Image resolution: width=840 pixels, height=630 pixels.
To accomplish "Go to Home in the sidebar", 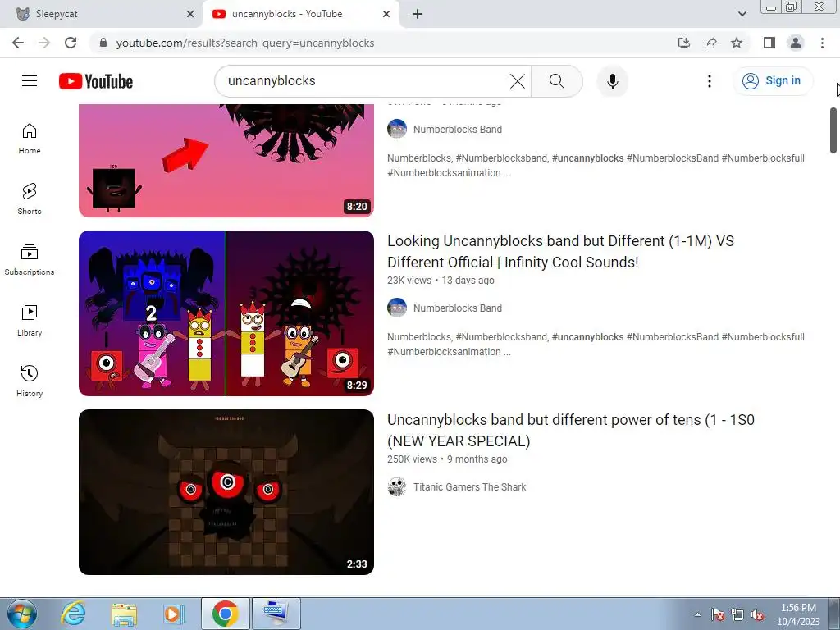I will (30, 139).
